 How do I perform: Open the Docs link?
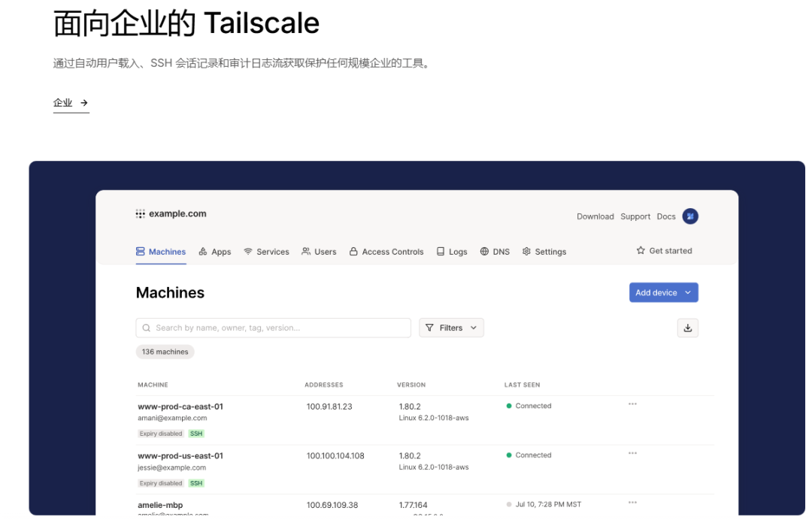[666, 216]
